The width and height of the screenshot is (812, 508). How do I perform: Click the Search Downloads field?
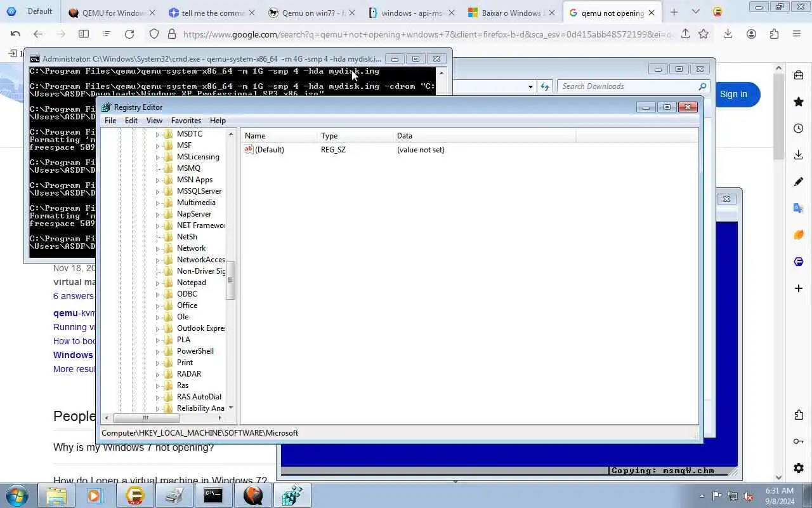point(634,86)
